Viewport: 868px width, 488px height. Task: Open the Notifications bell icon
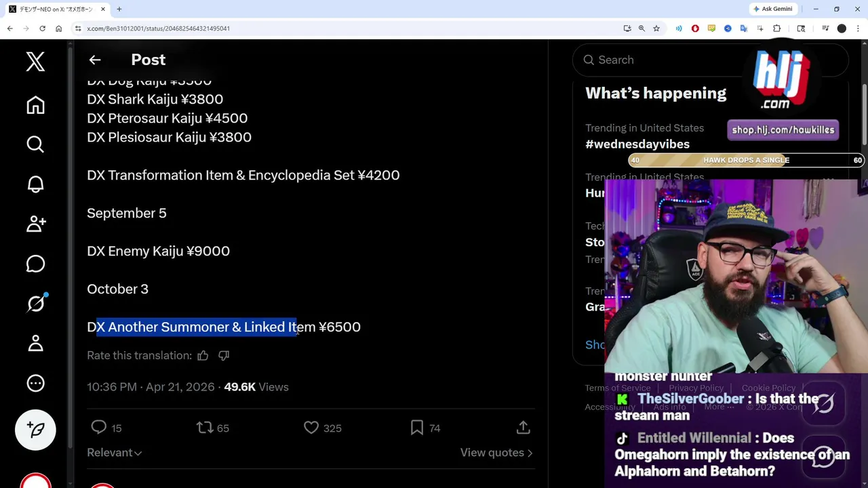click(35, 184)
